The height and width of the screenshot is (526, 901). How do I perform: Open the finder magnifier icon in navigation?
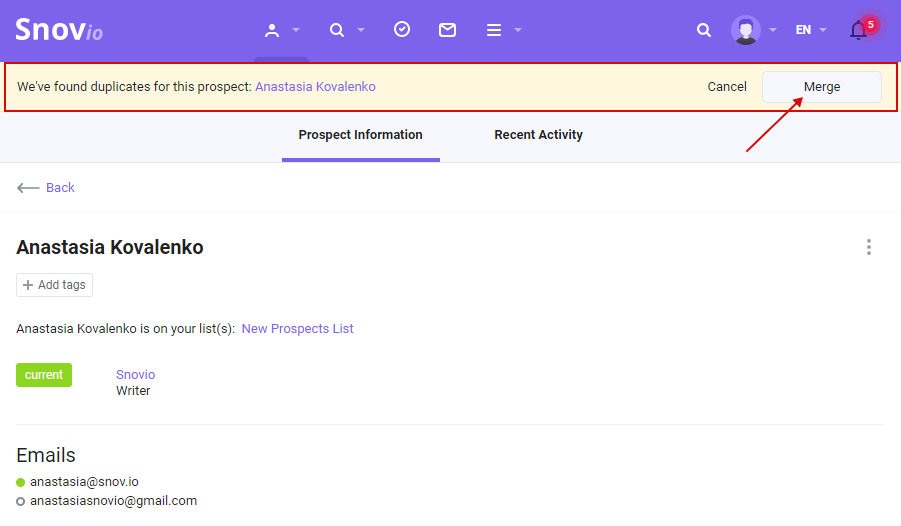coord(337,30)
